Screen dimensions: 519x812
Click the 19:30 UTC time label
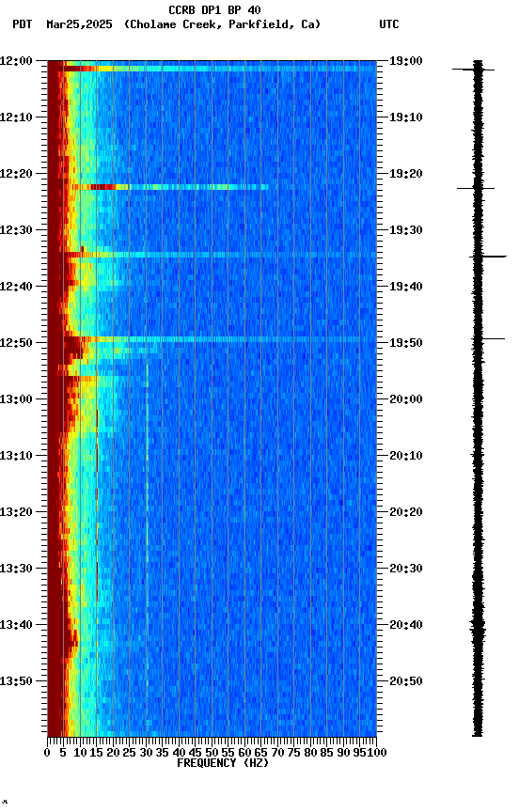pyautogui.click(x=406, y=230)
